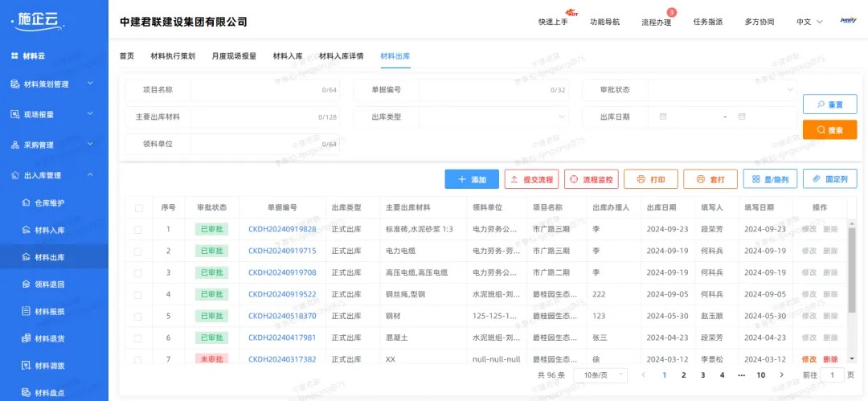This screenshot has height=401, width=868.
Task: Click the orange 搜索 button
Action: click(x=829, y=129)
